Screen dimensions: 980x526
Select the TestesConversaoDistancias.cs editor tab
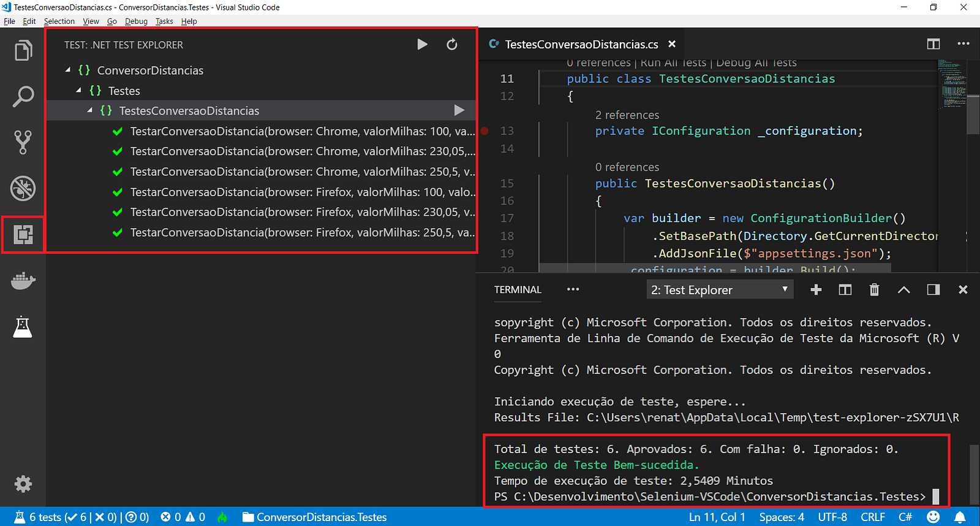pyautogui.click(x=581, y=44)
